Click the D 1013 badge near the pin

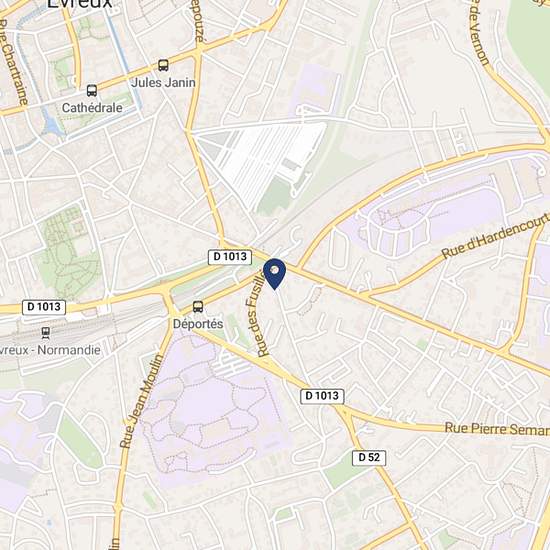click(x=230, y=257)
